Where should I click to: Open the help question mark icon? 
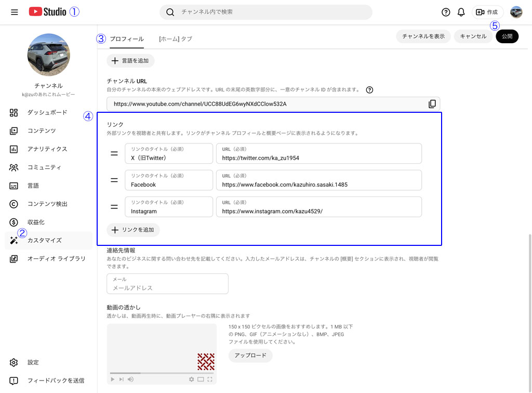coord(446,12)
